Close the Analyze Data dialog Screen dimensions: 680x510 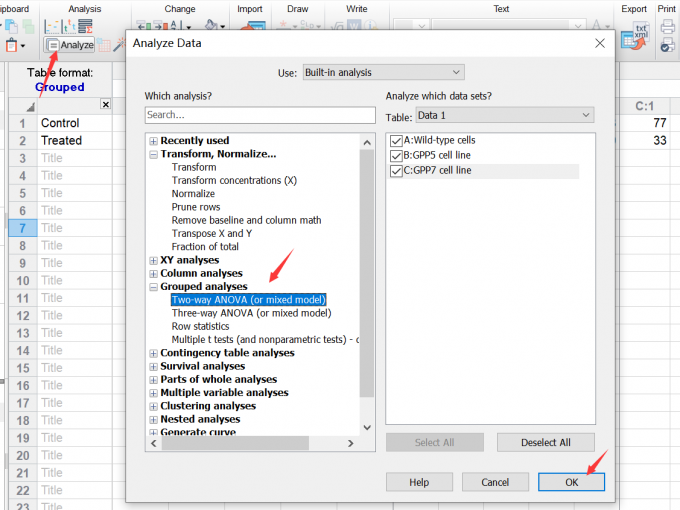[600, 43]
